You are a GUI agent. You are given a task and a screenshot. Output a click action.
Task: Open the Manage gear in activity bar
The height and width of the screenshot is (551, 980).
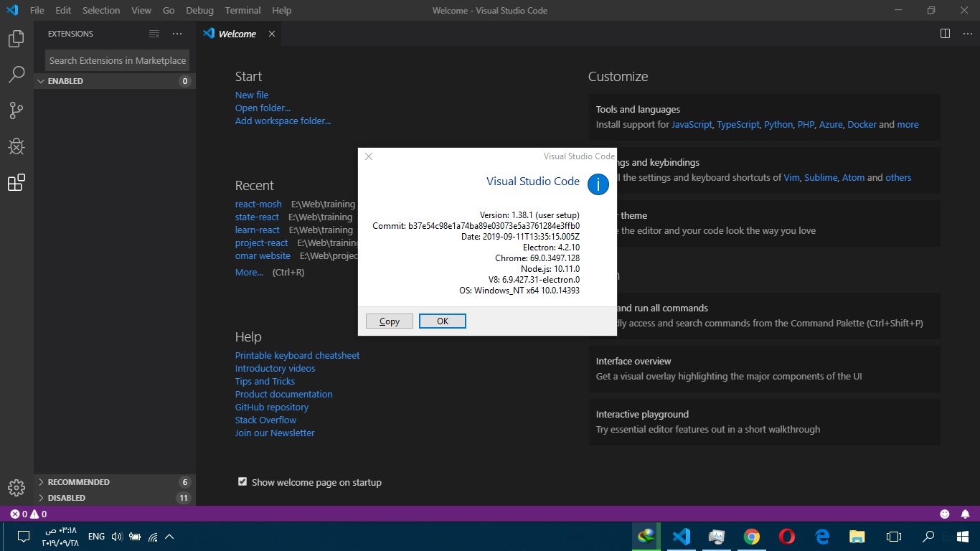17,488
